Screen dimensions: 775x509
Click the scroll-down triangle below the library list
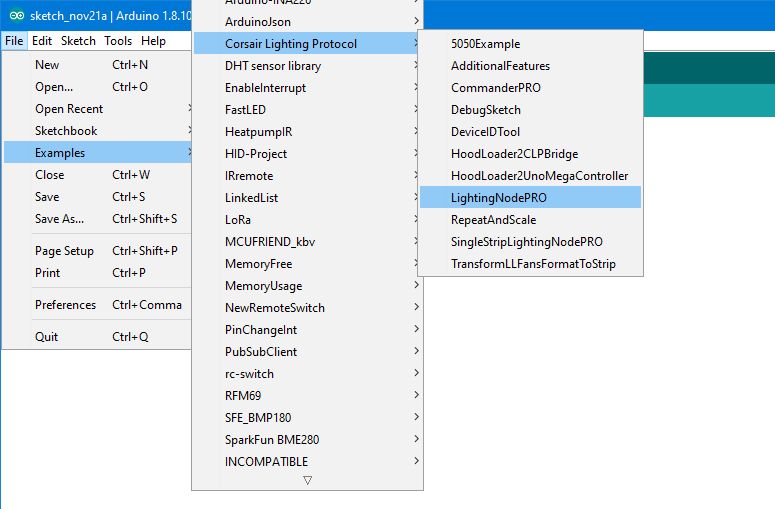307,480
